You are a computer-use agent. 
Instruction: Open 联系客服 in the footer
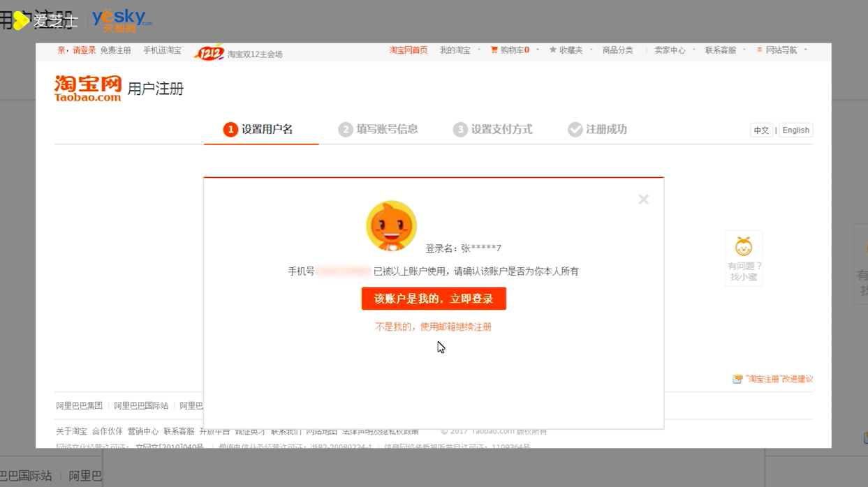coord(179,431)
